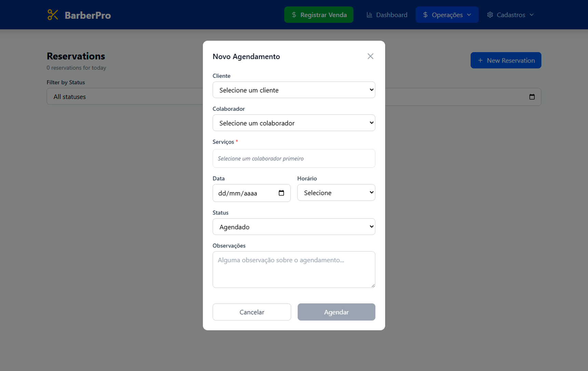Open the Status dropdown showing Agendado
This screenshot has height=371, width=588.
(293, 227)
